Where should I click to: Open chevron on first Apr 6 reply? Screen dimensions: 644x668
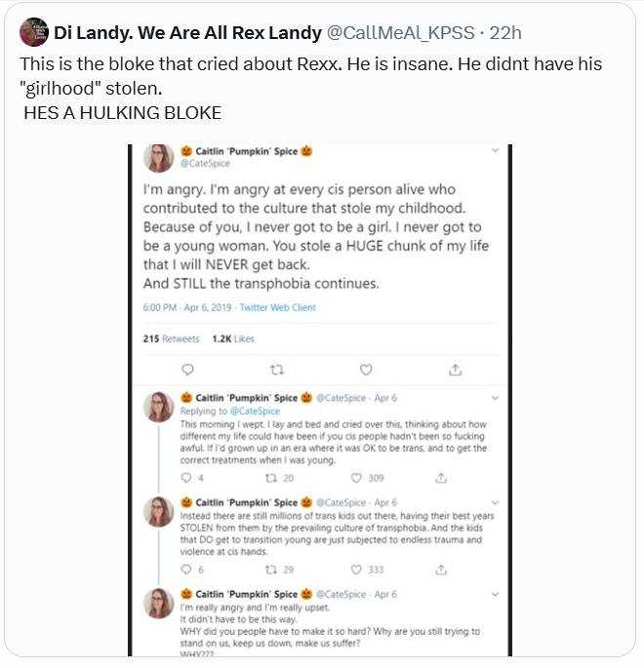[x=496, y=398]
